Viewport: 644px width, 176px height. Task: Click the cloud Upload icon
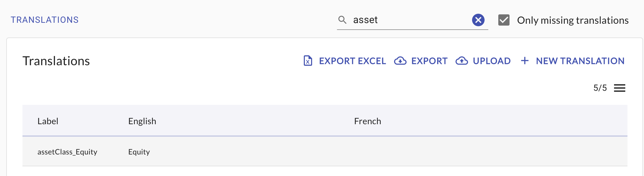(x=461, y=61)
